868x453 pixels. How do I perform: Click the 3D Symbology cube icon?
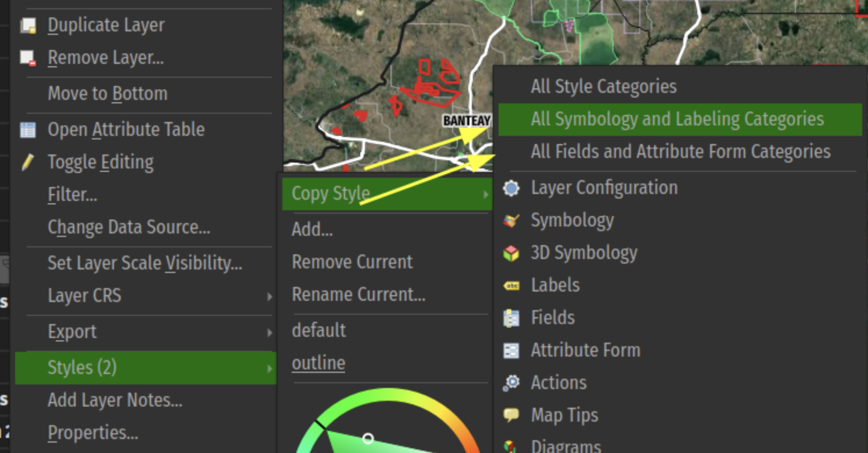(x=511, y=253)
